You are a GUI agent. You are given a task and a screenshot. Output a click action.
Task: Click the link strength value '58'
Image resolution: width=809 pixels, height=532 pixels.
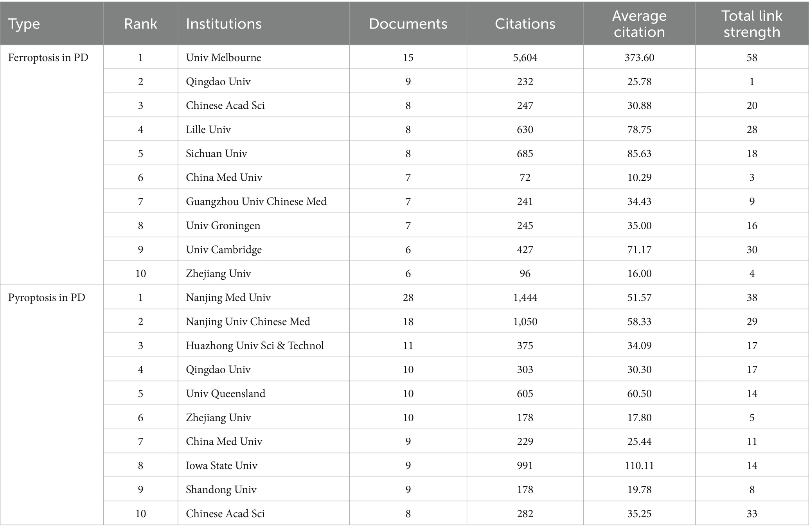(752, 58)
